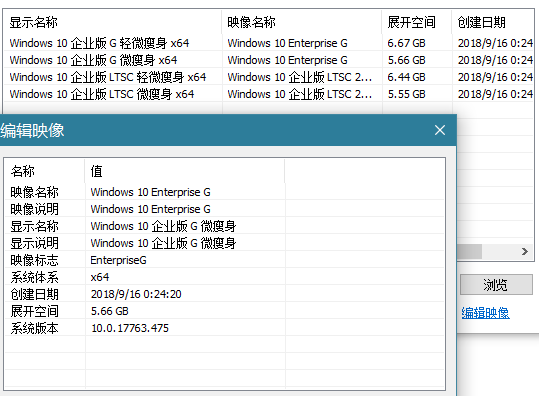
Task: Click the horizontal scrollbar right arrow
Action: tap(525, 252)
